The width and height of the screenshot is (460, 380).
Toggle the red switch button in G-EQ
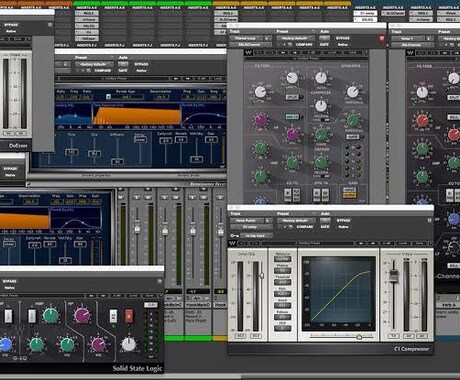click(x=129, y=315)
